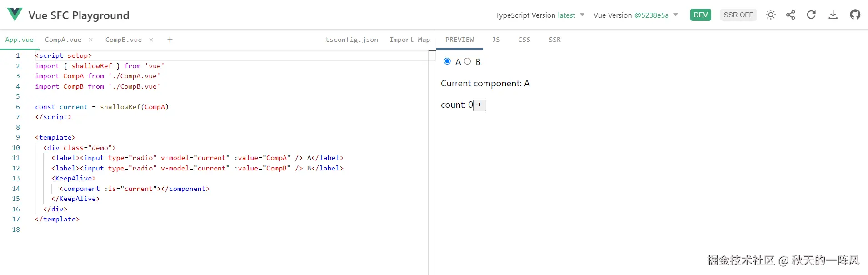The height and width of the screenshot is (275, 868).
Task: Click the download project files icon
Action: pos(833,15)
